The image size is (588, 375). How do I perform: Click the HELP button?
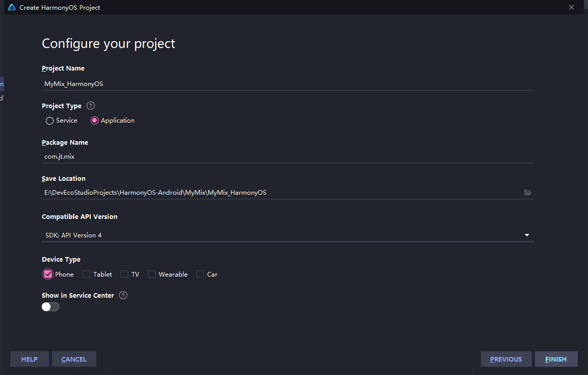coord(29,359)
